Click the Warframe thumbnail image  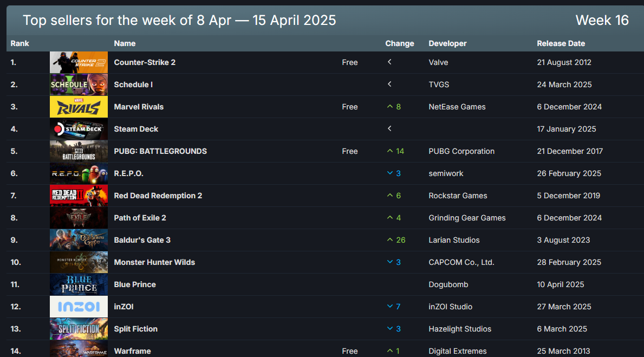point(79,349)
